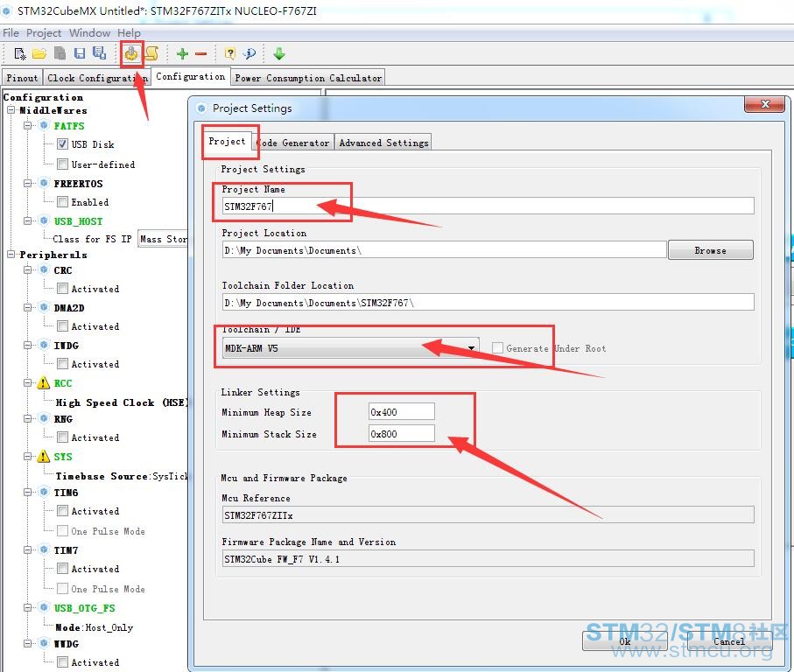794x672 pixels.
Task: Tick the DMA2D Activated checkbox
Action: tap(62, 325)
